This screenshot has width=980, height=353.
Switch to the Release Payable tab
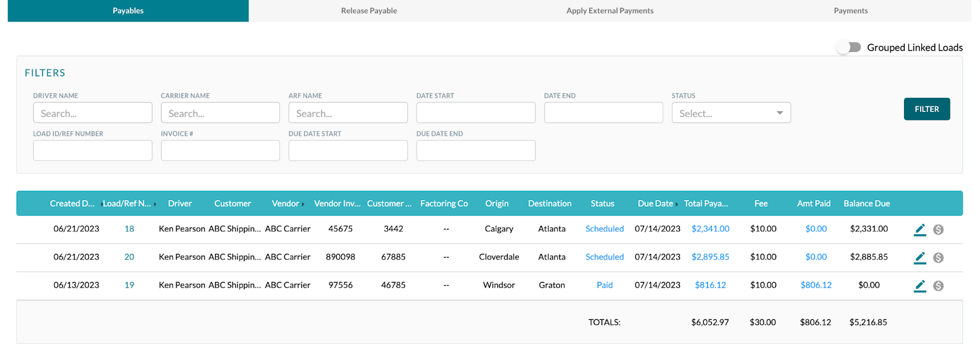click(369, 10)
